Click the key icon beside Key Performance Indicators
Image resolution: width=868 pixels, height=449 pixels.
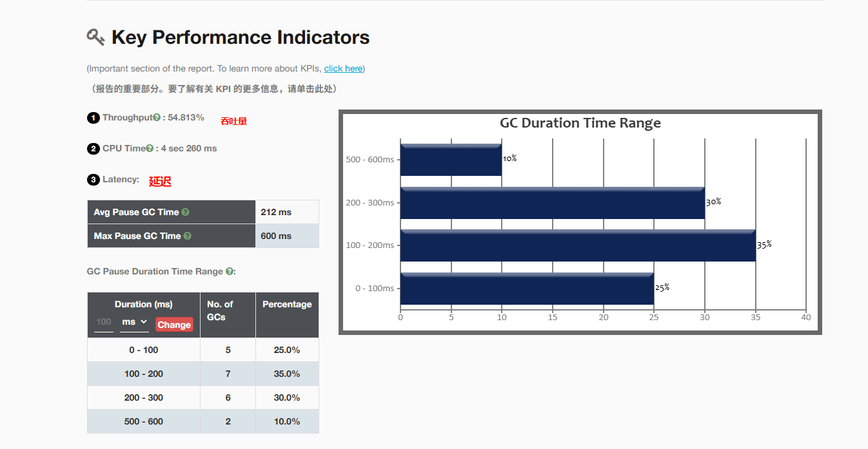pyautogui.click(x=95, y=37)
